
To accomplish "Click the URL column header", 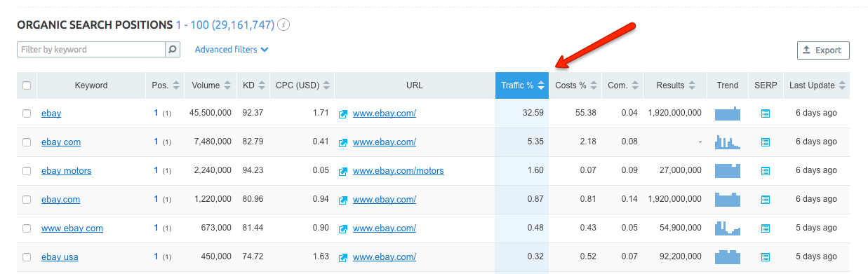I will [x=415, y=85].
